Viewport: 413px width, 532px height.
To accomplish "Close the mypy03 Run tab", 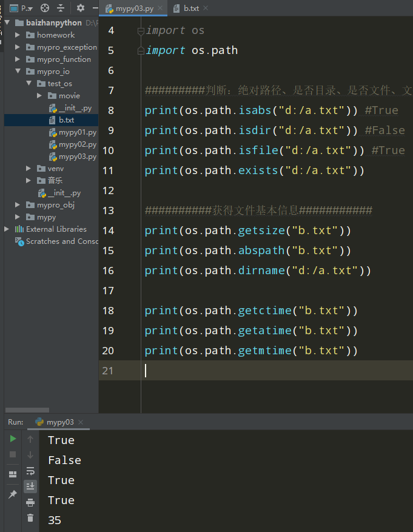I will pyautogui.click(x=81, y=422).
